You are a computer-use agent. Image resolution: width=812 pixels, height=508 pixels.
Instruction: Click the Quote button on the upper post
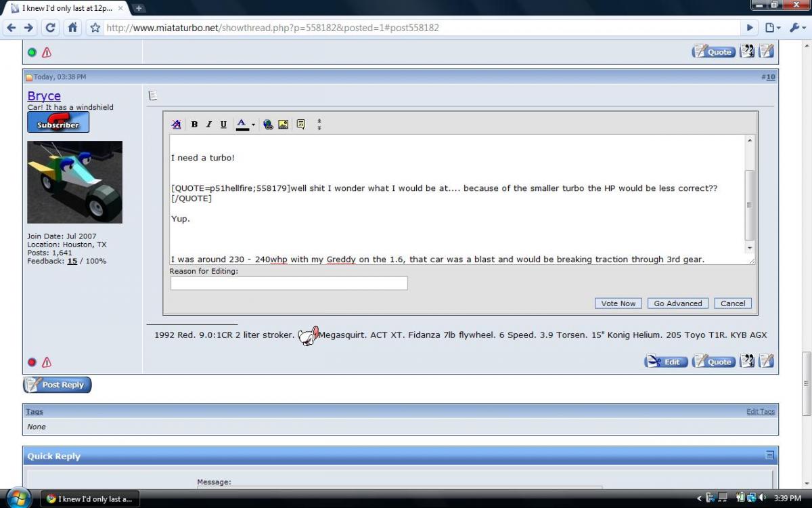(x=714, y=51)
